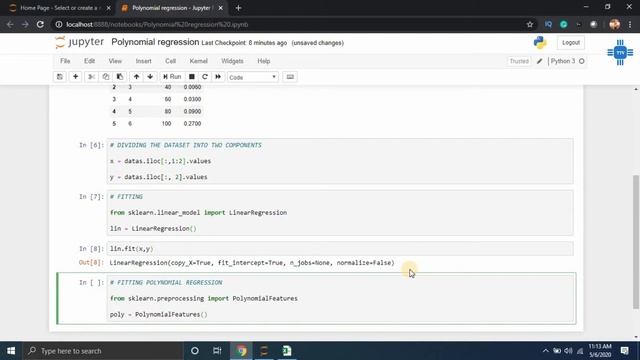Click Python 3 kernel name
Screen dimensions: 640x360
point(563,61)
